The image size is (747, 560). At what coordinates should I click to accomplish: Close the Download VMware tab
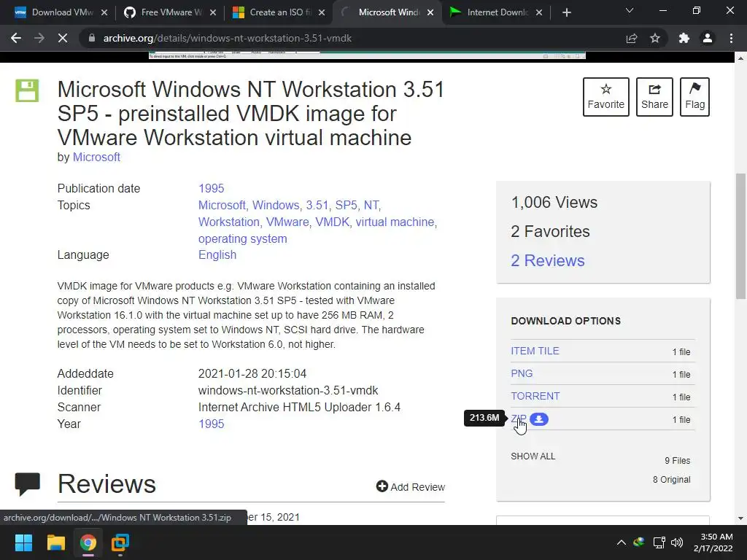tap(104, 12)
